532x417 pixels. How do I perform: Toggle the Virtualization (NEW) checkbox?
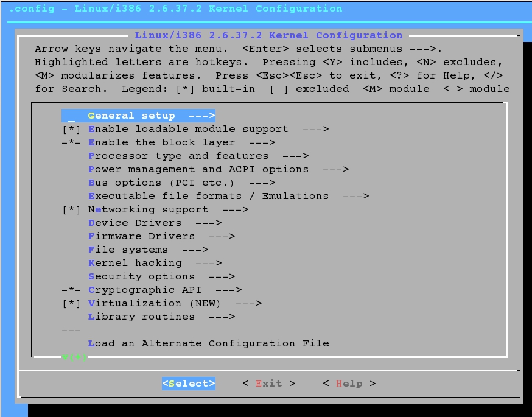pyautogui.click(x=71, y=303)
